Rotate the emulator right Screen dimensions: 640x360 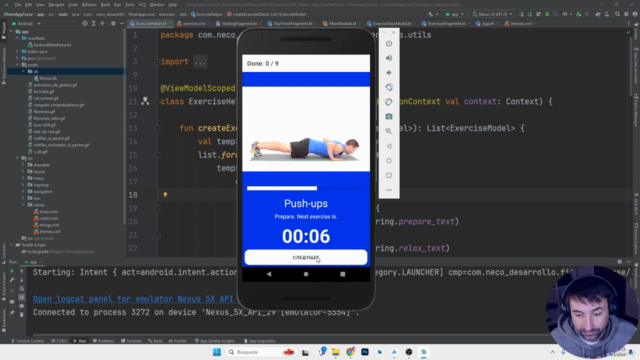tap(389, 102)
